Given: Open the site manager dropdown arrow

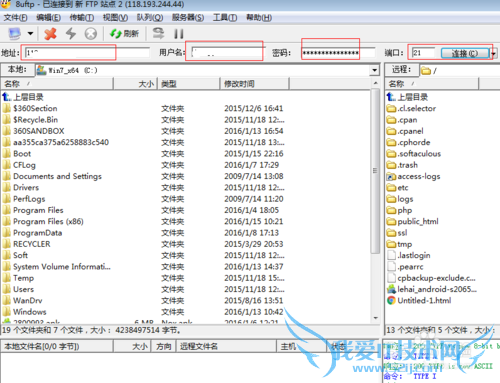Looking at the screenshot, I should click(30, 33).
